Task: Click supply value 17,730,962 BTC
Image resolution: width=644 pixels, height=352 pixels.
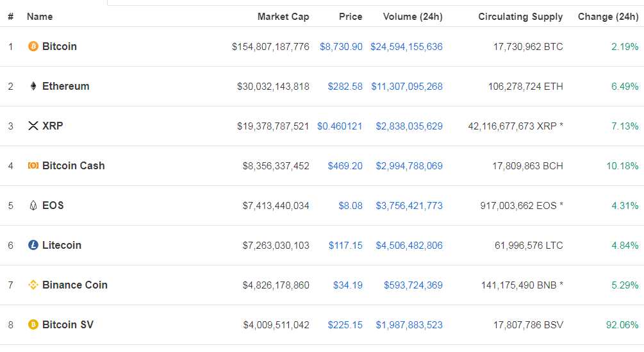Action: 528,47
